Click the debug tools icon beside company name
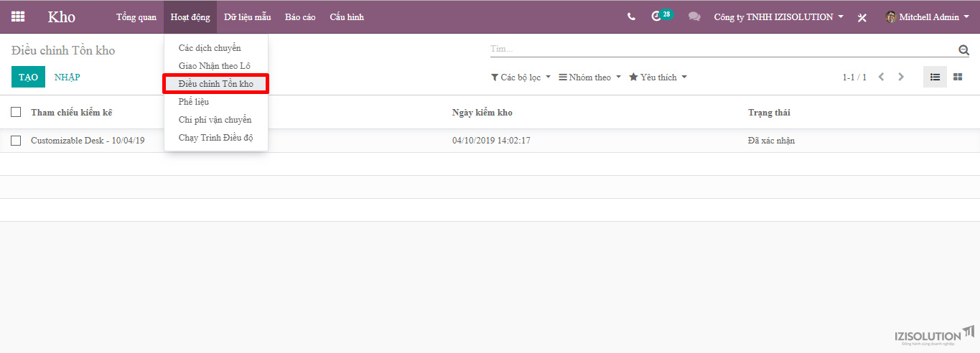The width and height of the screenshot is (980, 353). click(x=862, y=17)
